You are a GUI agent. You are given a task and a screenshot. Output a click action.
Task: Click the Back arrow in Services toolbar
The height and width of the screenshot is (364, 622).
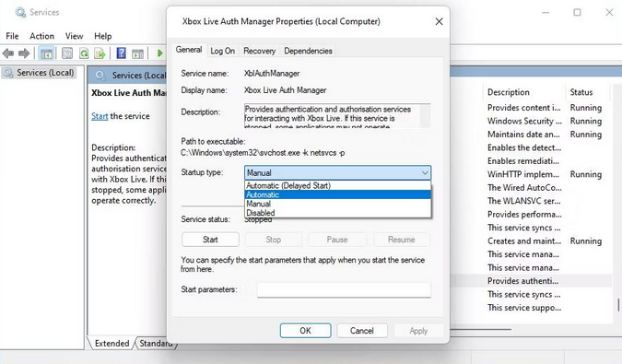coord(8,53)
